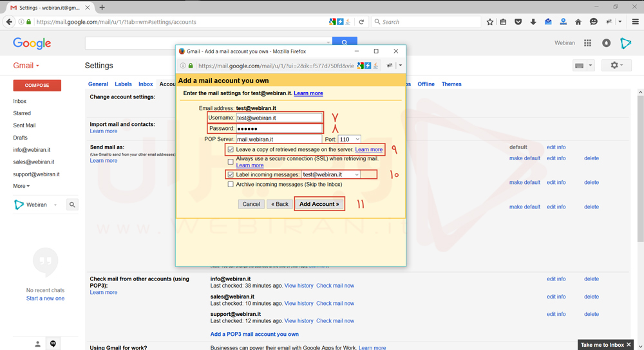
Task: Click the Back button in dialog
Action: tap(279, 204)
